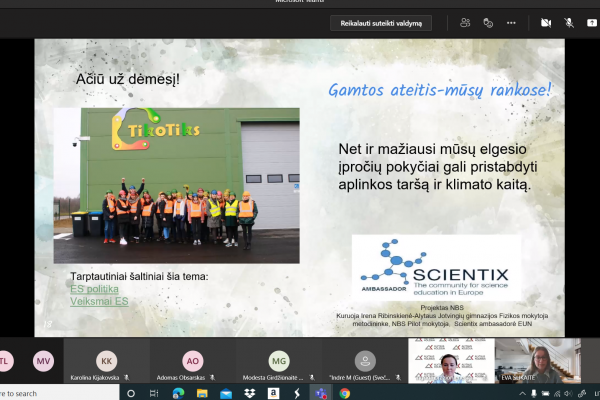Select Adomas Obsarskas' AO avatar
This screenshot has width=600, height=400.
(192, 361)
